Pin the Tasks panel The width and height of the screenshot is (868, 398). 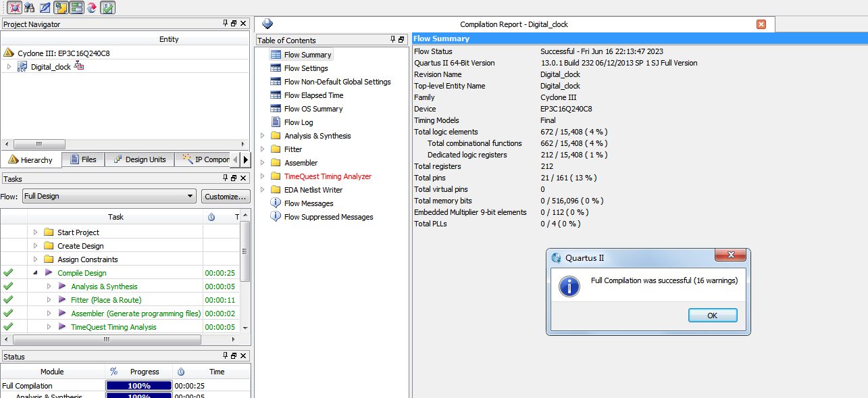226,178
